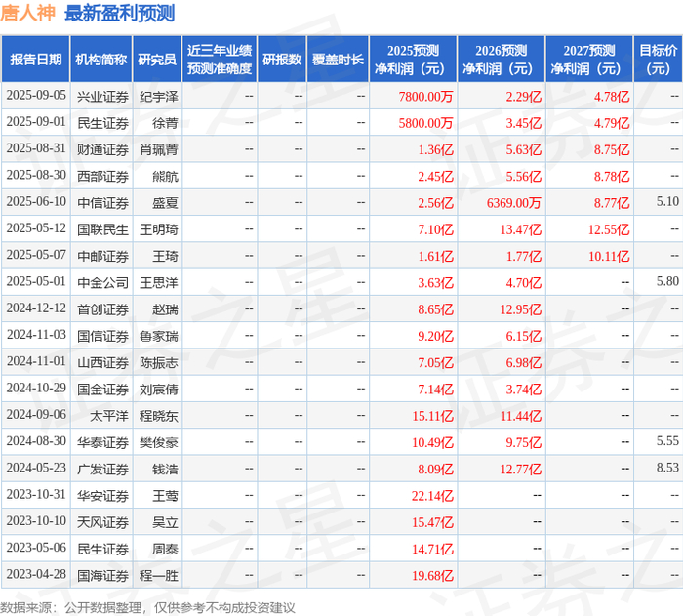Click the 19.68亿 profit value
The image size is (683, 616).
pos(432,576)
